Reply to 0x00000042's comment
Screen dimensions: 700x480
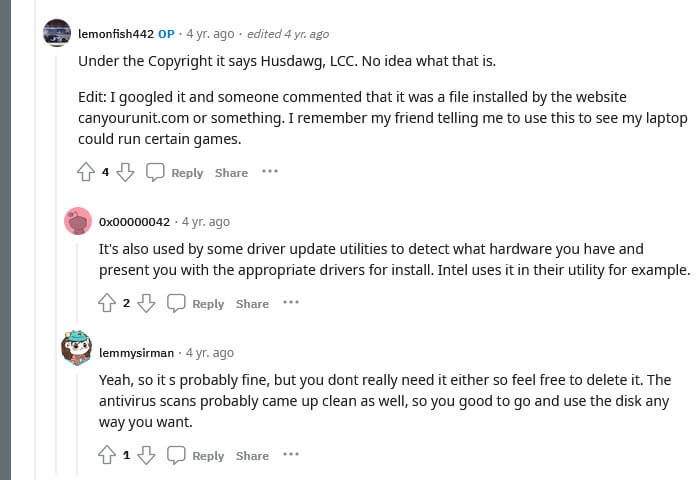click(207, 304)
